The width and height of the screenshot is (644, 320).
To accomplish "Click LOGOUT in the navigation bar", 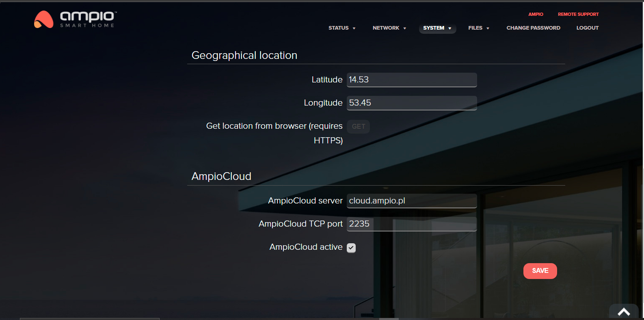I will (588, 28).
